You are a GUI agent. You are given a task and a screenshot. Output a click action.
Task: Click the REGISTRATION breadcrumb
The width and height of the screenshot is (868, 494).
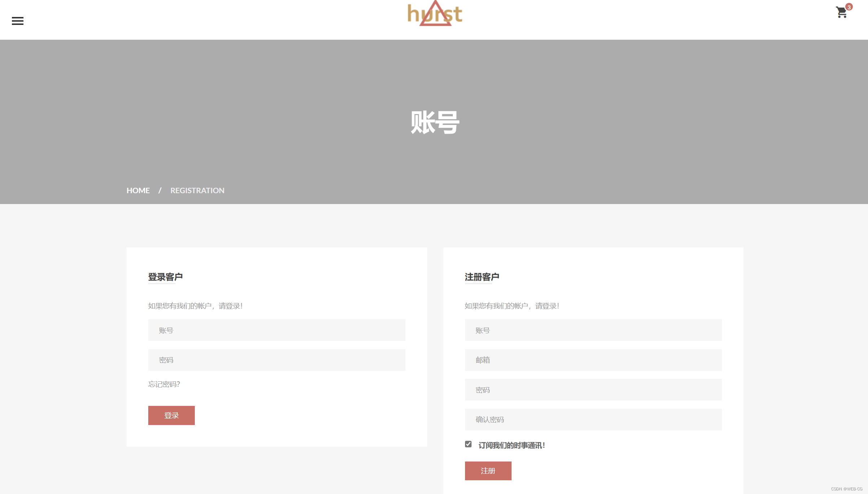197,190
